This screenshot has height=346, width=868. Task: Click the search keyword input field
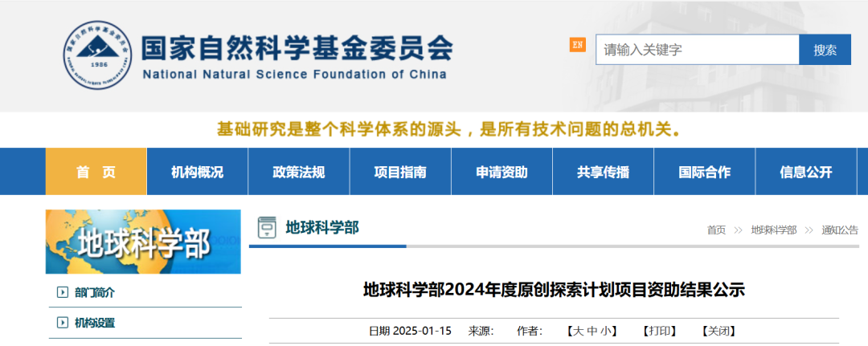[698, 50]
